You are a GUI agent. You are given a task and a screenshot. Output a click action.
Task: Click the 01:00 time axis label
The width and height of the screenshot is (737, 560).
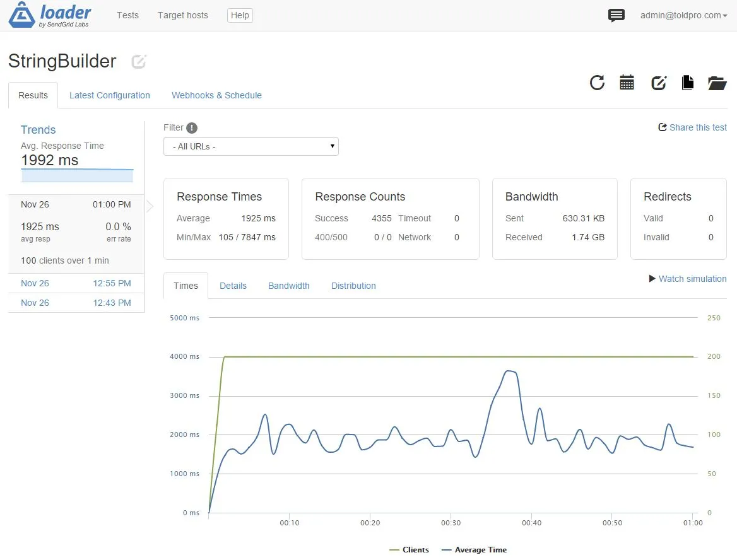pos(693,523)
